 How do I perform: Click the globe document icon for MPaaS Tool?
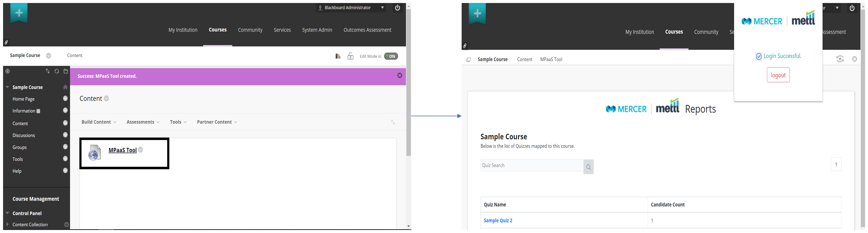[x=95, y=153]
